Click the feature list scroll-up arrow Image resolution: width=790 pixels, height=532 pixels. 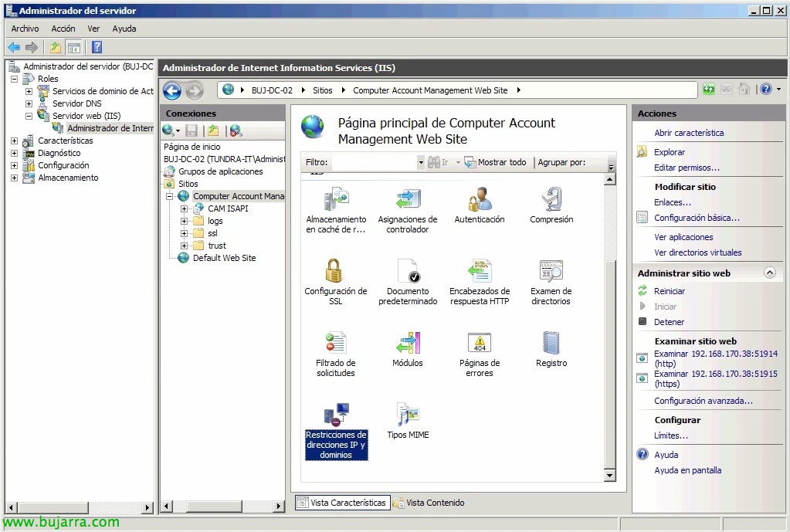tap(609, 179)
